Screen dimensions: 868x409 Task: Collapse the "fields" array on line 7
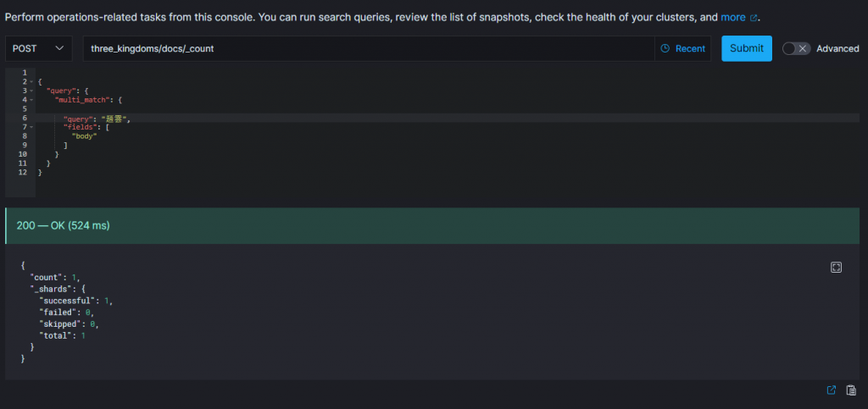click(x=31, y=127)
